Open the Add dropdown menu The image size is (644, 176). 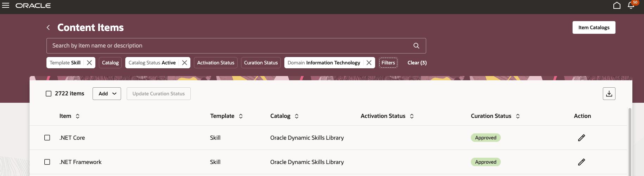(107, 94)
